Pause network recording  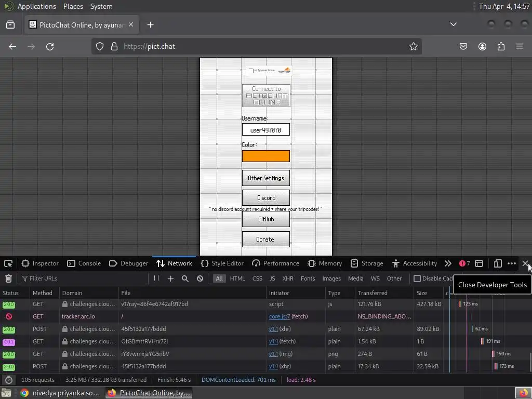[x=156, y=278]
